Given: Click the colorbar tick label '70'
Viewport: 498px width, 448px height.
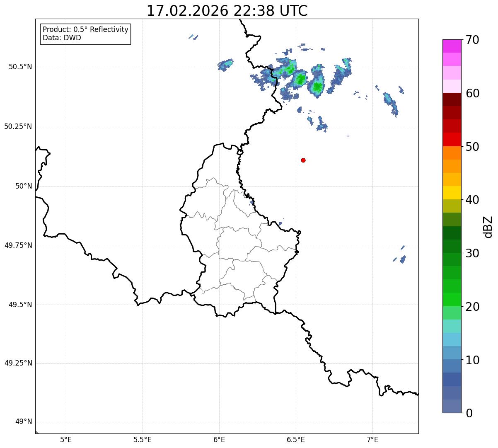Looking at the screenshot, I should coord(472,40).
